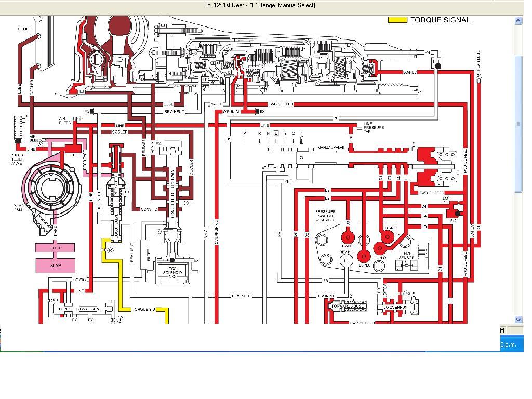Click the yellow Torque Signal legend swatch

pyautogui.click(x=398, y=20)
